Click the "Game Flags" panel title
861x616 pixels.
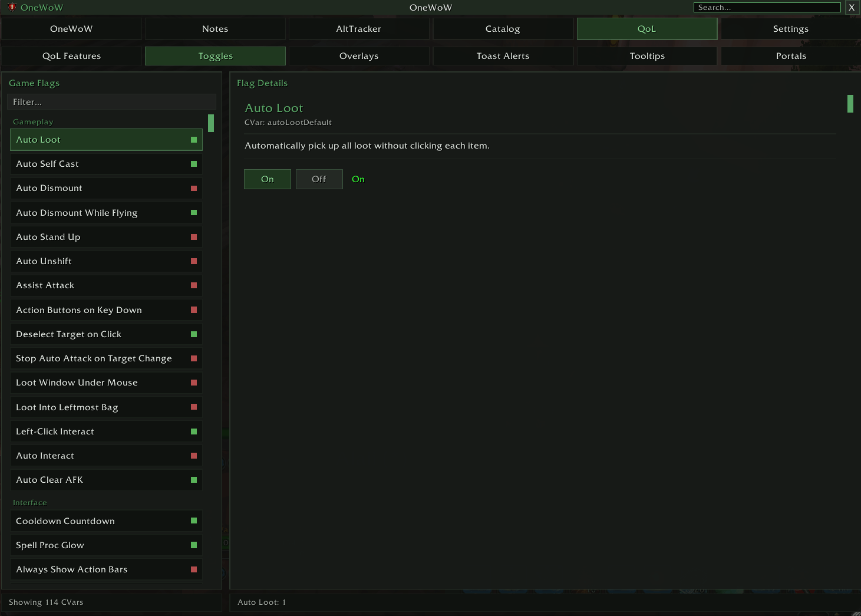pyautogui.click(x=34, y=83)
